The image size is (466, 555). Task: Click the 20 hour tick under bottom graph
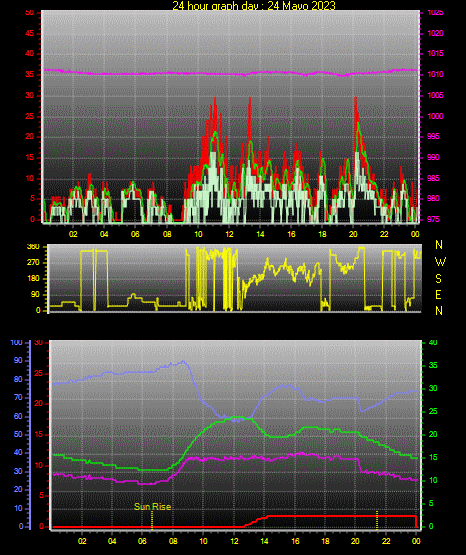pyautogui.click(x=355, y=541)
